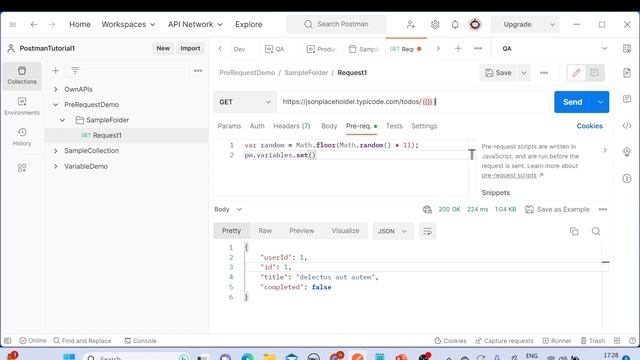
Task: Click Save as Example
Action: [558, 209]
